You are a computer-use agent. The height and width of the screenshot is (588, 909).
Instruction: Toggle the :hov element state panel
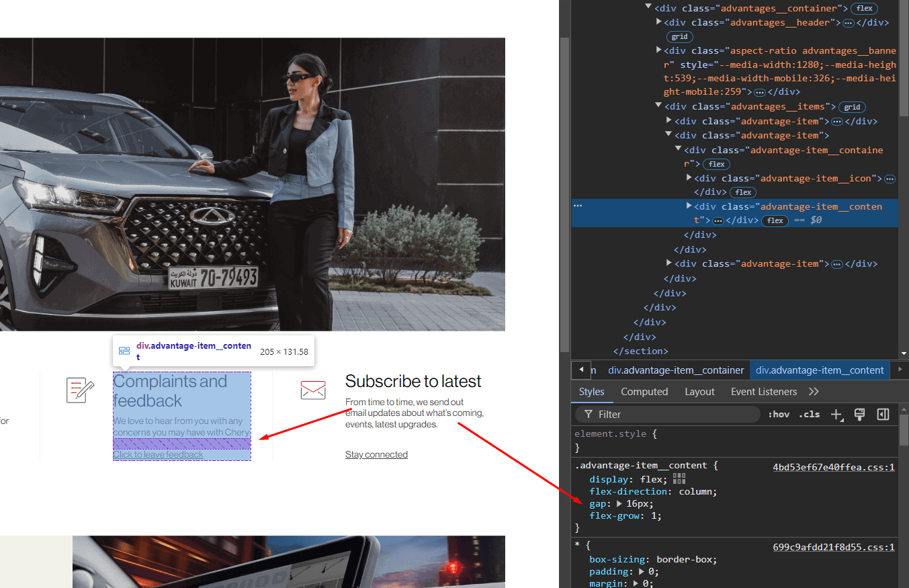tap(778, 415)
